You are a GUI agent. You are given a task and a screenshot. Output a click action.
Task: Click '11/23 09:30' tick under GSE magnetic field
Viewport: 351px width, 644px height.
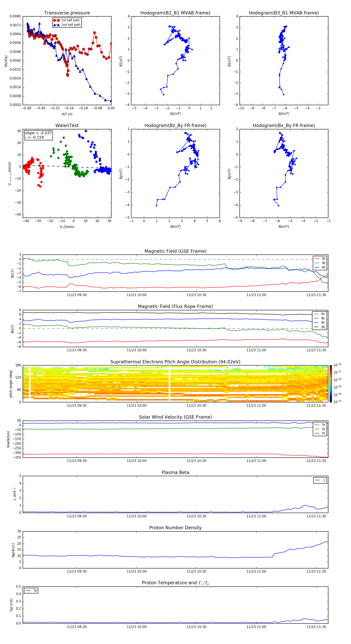pyautogui.click(x=77, y=295)
